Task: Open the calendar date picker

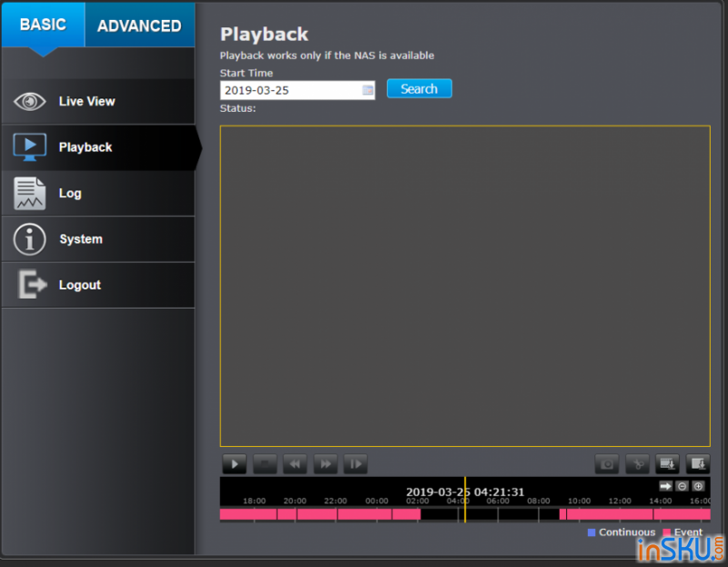Action: coord(368,90)
